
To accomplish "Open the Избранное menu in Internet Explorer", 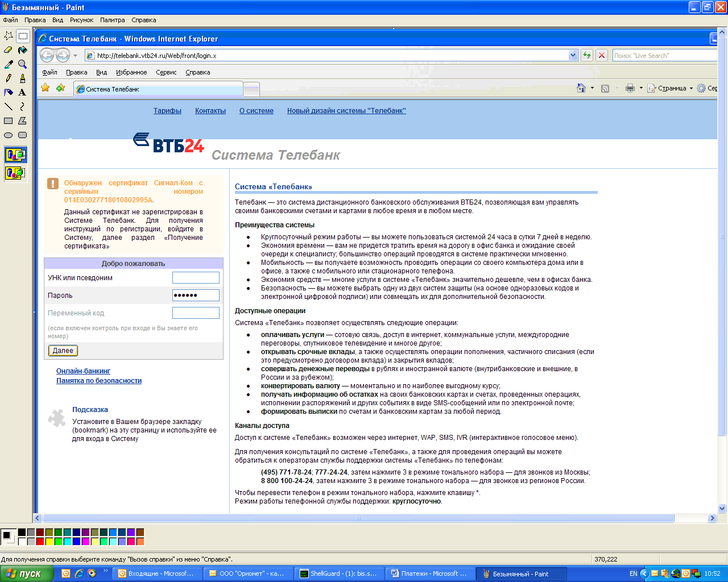I will [131, 72].
